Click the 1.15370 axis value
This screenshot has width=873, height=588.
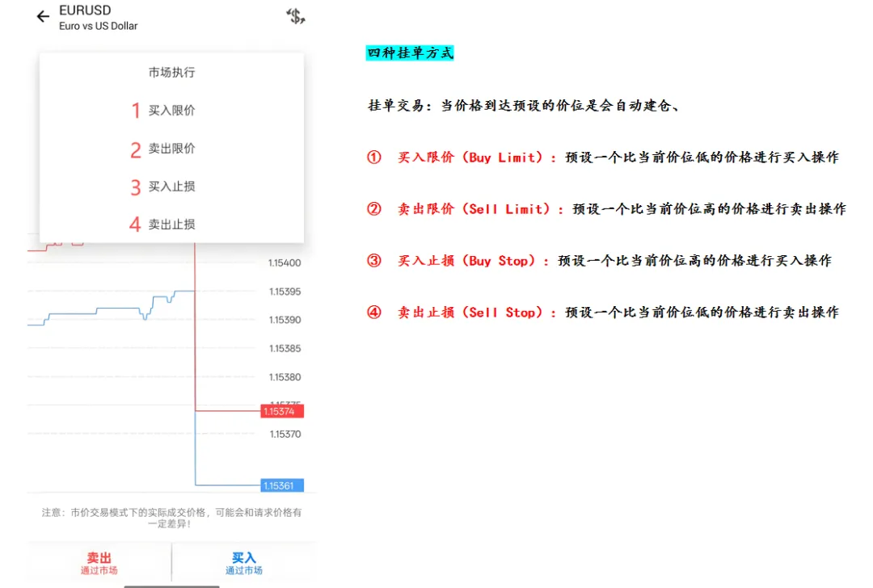coord(285,435)
